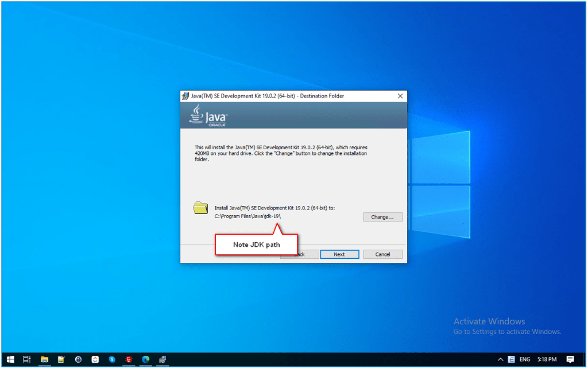Open Skype from the taskbar
588x369 pixels.
tap(112, 359)
